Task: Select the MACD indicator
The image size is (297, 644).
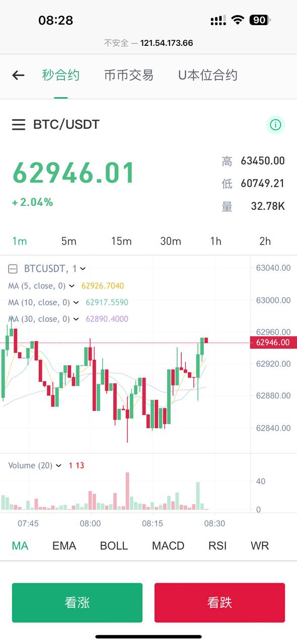Action: coord(168,545)
